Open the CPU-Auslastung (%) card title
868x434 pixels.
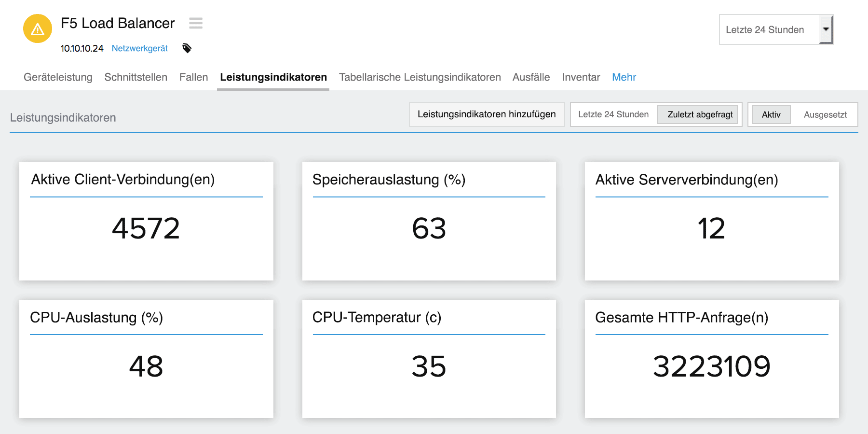96,318
